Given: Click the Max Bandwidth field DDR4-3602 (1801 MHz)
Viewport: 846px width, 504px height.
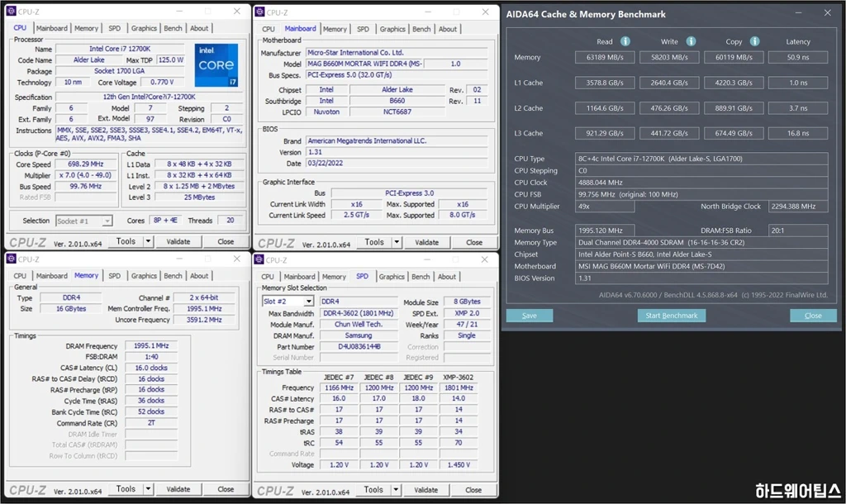Looking at the screenshot, I should pyautogui.click(x=359, y=313).
